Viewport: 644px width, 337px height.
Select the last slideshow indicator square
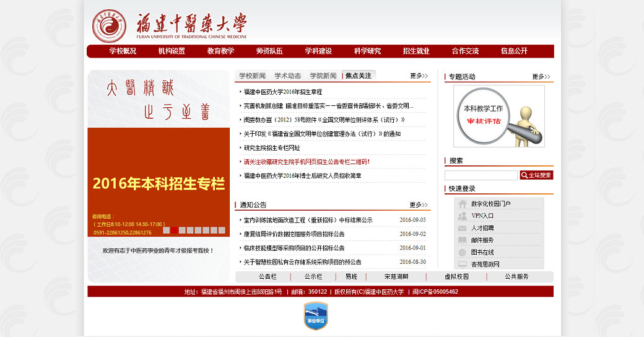pyautogui.click(x=222, y=230)
